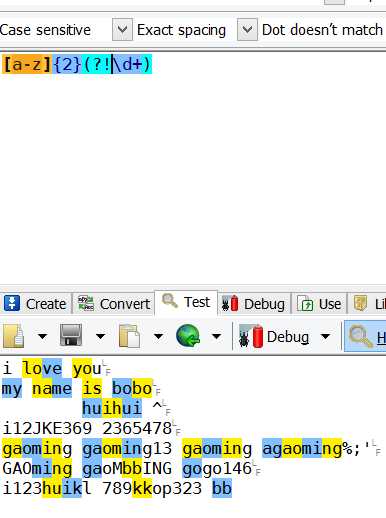Click 'gaoming13' in the test text

127,449
